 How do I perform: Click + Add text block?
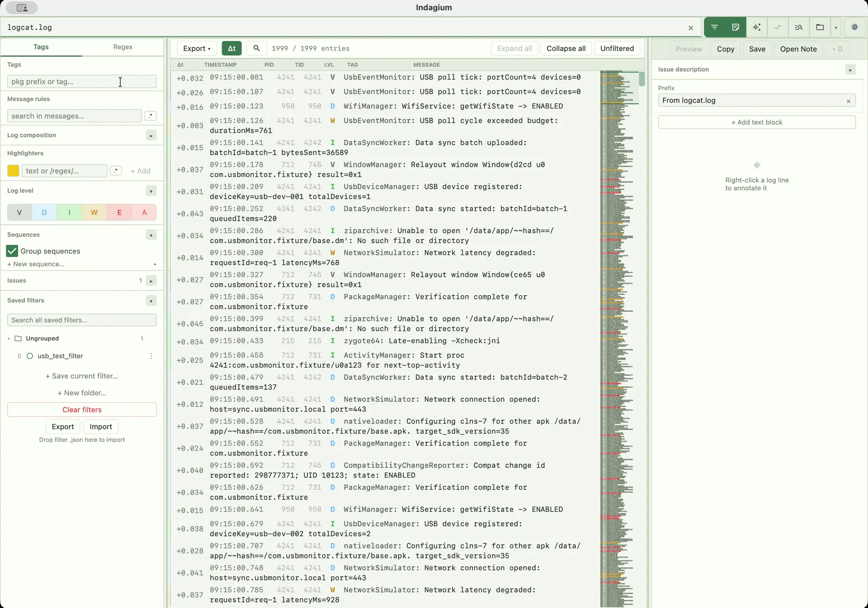pos(757,122)
